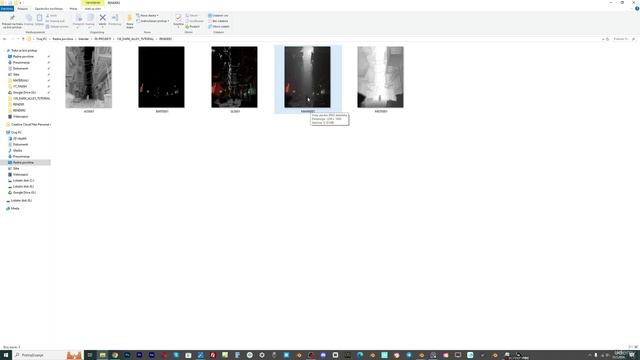The image size is (640, 360).
Task: Go back with the Back arrow
Action: 4,39
